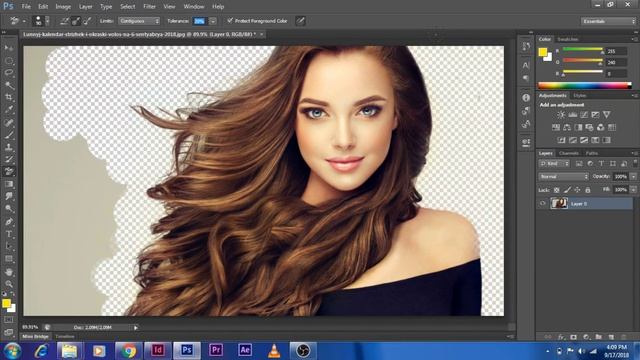The height and width of the screenshot is (360, 640).
Task: Switch to the Paths tab
Action: [591, 153]
